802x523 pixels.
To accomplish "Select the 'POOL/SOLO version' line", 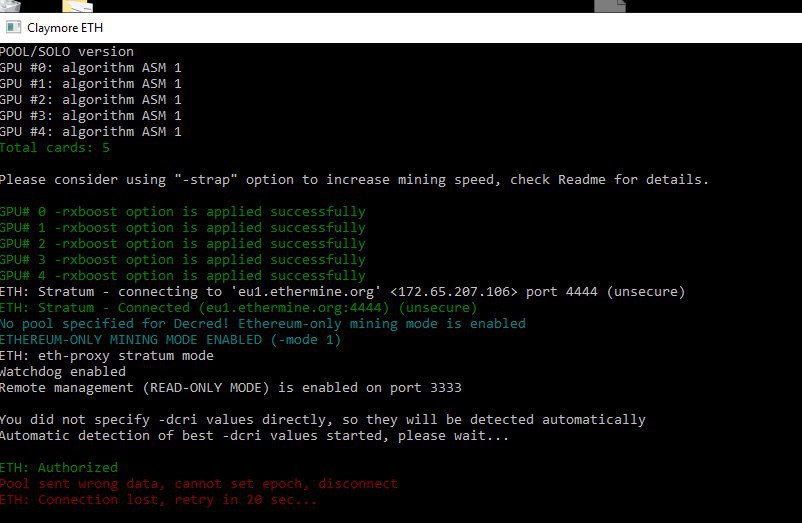I will click(66, 52).
